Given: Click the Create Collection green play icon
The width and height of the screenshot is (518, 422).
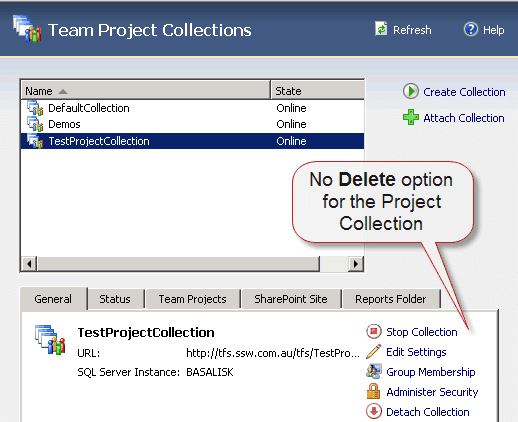Looking at the screenshot, I should point(411,91).
